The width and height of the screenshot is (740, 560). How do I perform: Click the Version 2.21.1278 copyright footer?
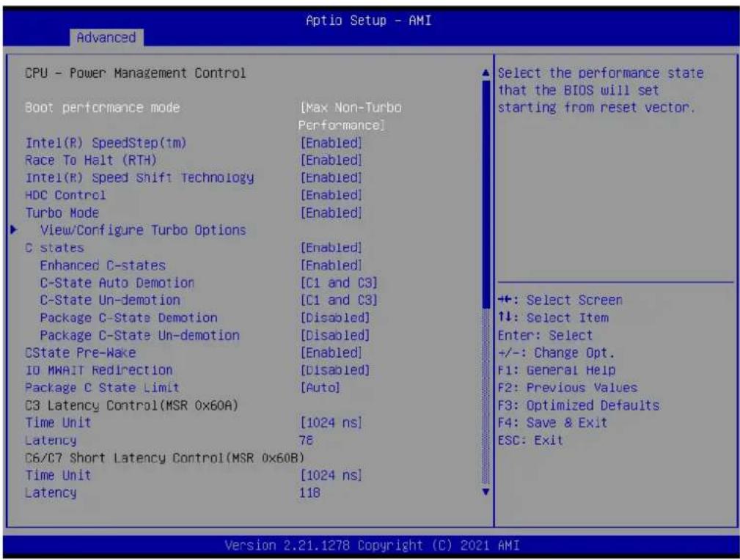click(372, 545)
